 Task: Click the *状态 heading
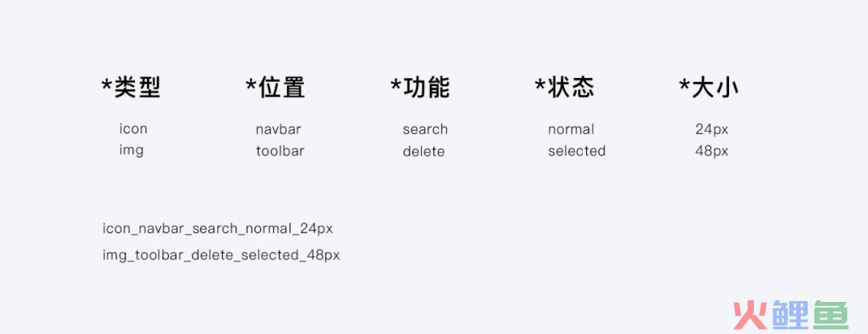(x=565, y=88)
